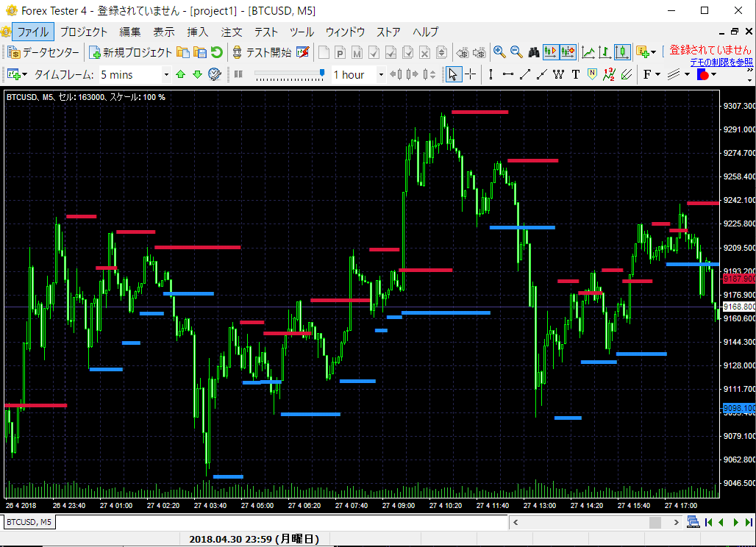
Task: Open the ストア menu
Action: coord(388,32)
